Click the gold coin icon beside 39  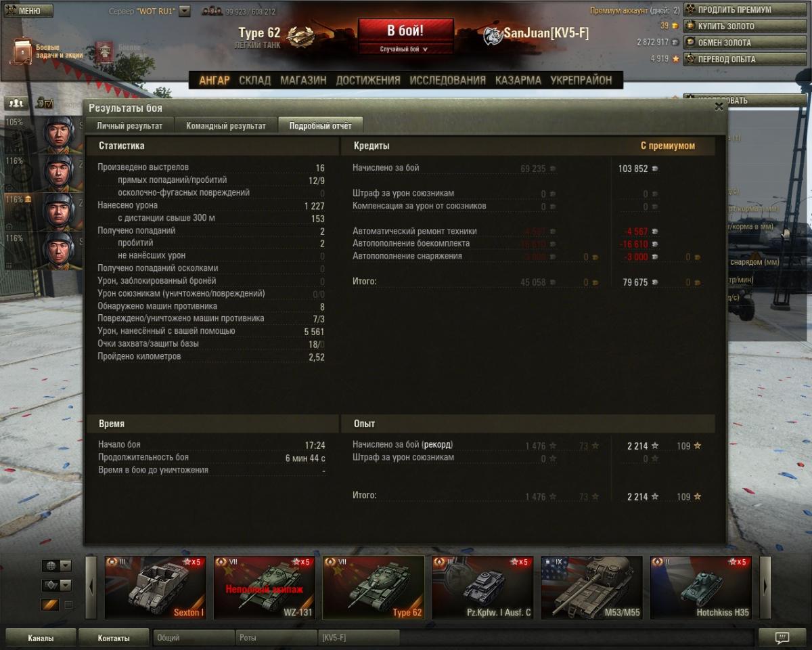(675, 26)
